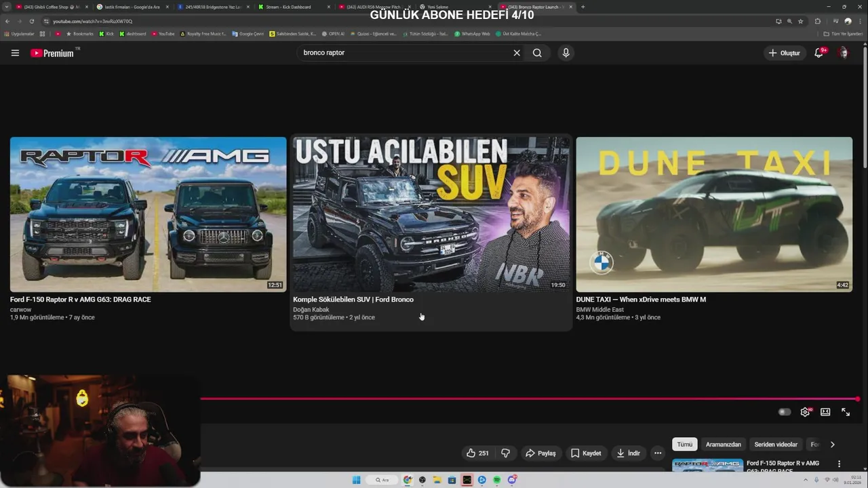The width and height of the screenshot is (868, 488).
Task: Open Ford F-150 Raptor R v AMG thumbnail
Action: pyautogui.click(x=148, y=214)
